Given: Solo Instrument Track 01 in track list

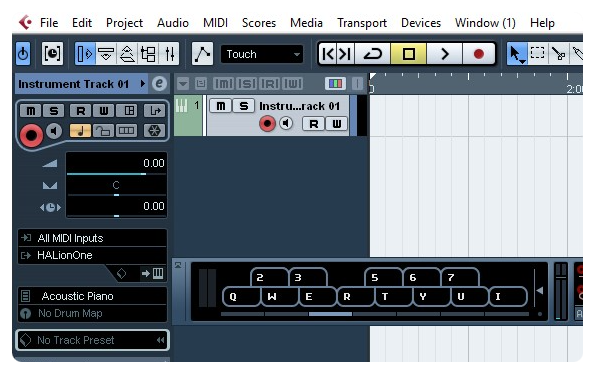Looking at the screenshot, I should click(244, 106).
